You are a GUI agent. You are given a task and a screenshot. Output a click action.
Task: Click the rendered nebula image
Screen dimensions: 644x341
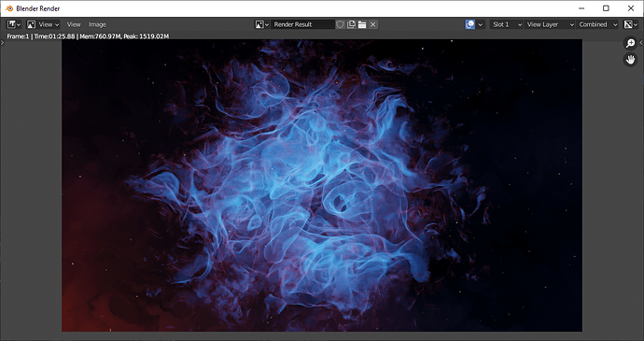(x=322, y=185)
